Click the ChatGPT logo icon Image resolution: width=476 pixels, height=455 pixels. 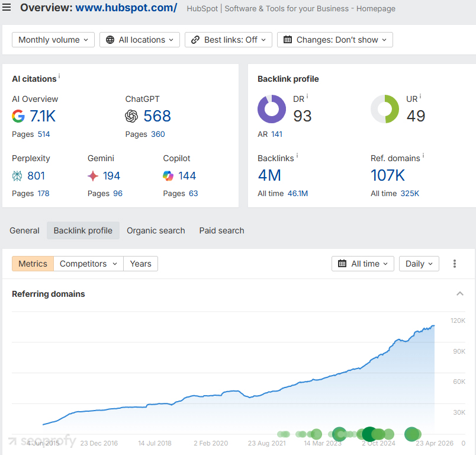point(131,116)
